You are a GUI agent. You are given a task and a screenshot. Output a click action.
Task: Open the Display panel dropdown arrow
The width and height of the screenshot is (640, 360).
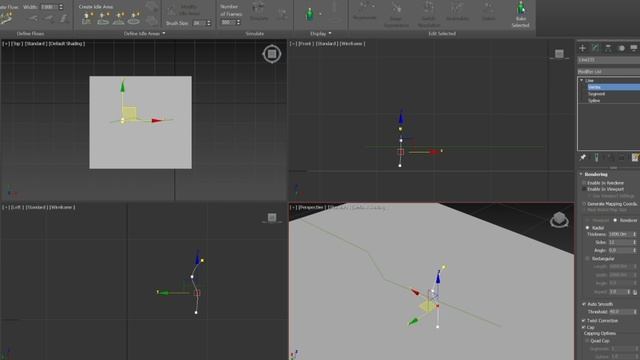(330, 33)
